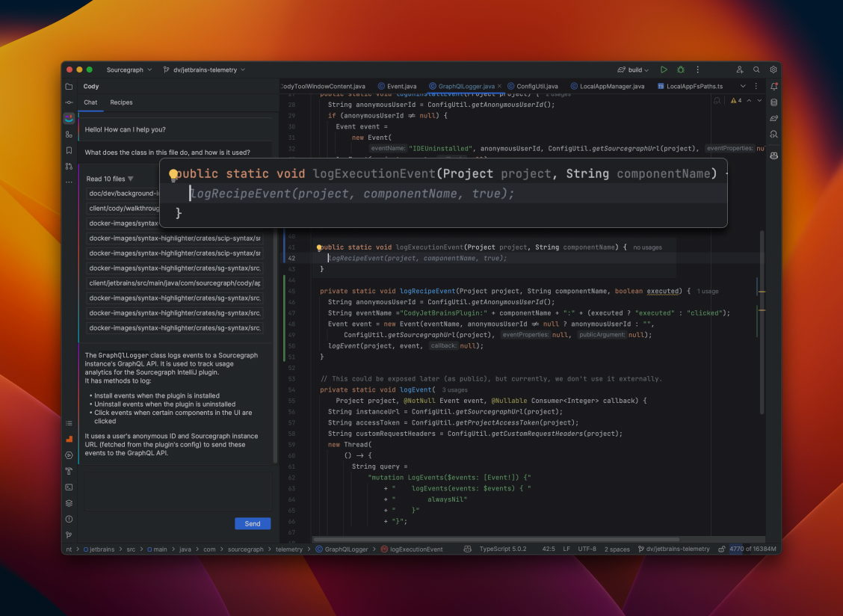Open the build run configuration dropdown
Viewport: 843px width, 616px height.
[633, 70]
